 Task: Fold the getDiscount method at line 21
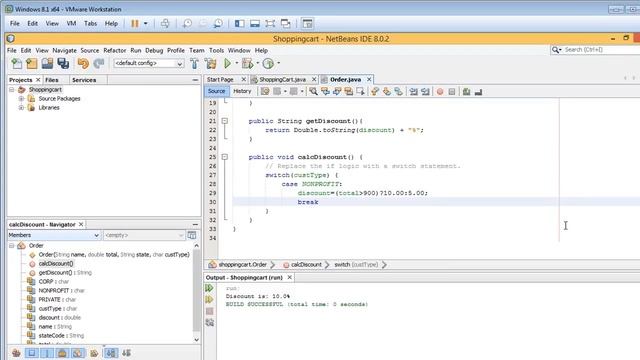[224, 121]
